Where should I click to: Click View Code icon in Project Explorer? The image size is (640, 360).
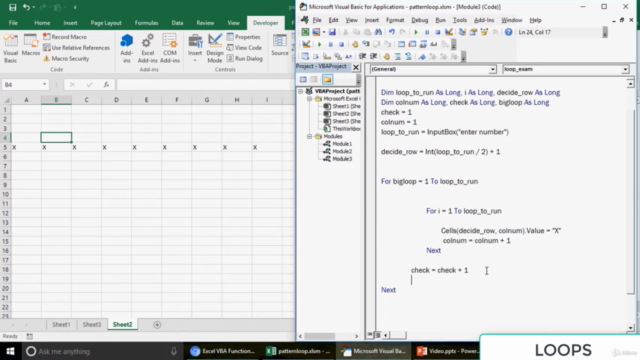303,80
